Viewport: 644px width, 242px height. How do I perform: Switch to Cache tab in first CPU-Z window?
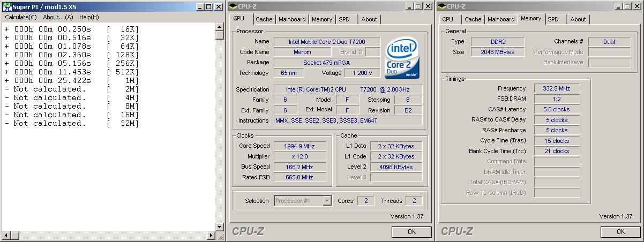[264, 19]
